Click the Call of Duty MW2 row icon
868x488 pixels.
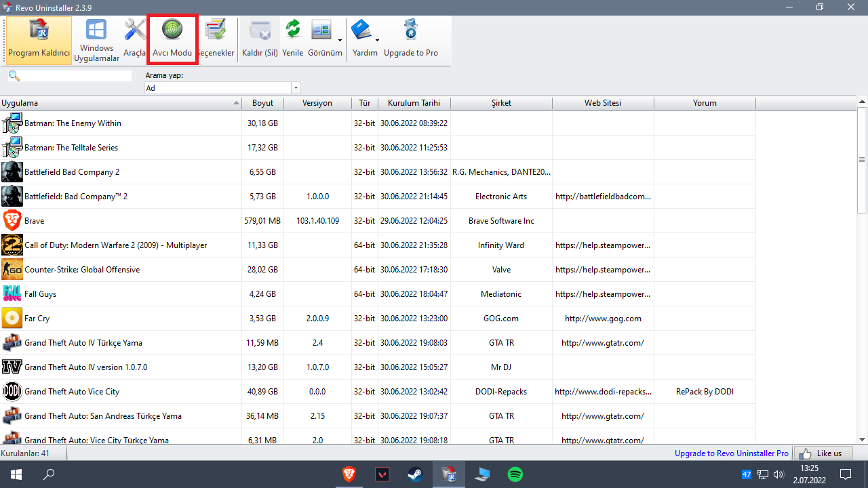12,245
